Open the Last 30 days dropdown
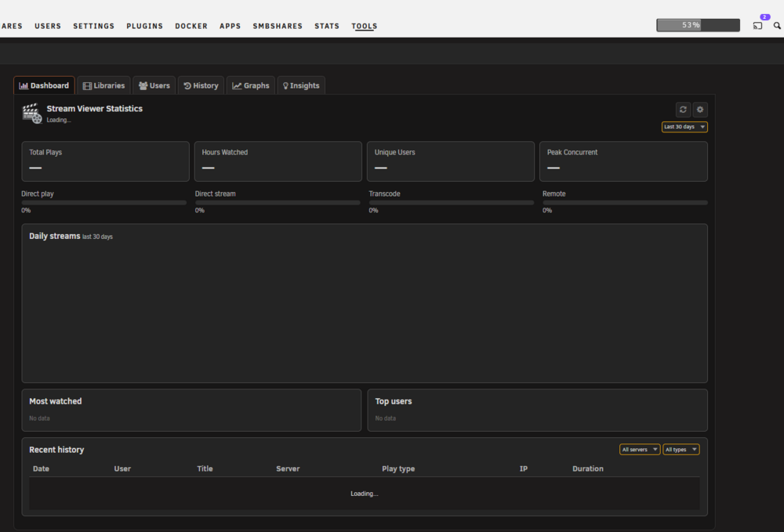The height and width of the screenshot is (532, 784). (x=684, y=127)
